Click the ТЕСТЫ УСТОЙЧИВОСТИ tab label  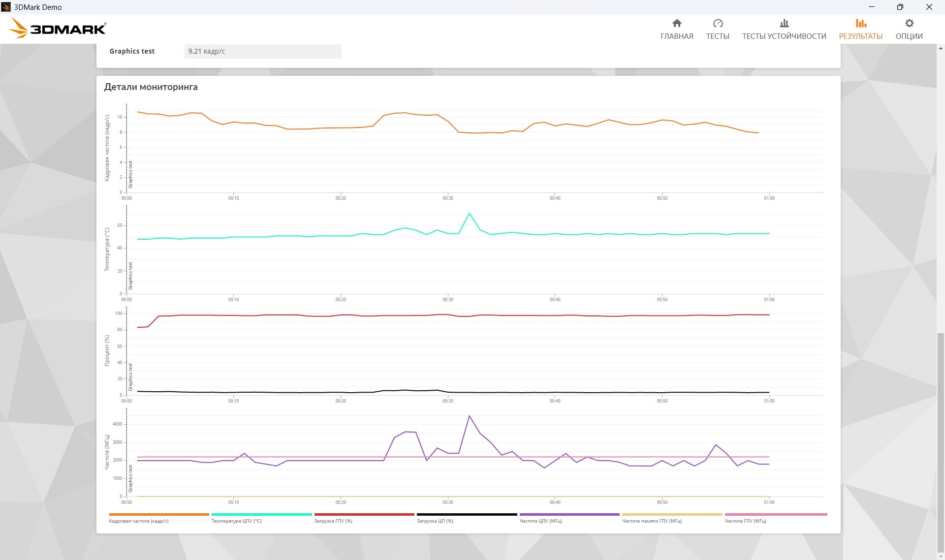(x=784, y=36)
